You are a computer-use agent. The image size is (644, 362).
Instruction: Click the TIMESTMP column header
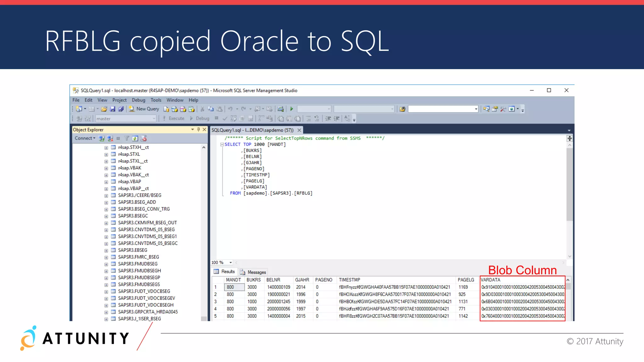(x=396, y=280)
